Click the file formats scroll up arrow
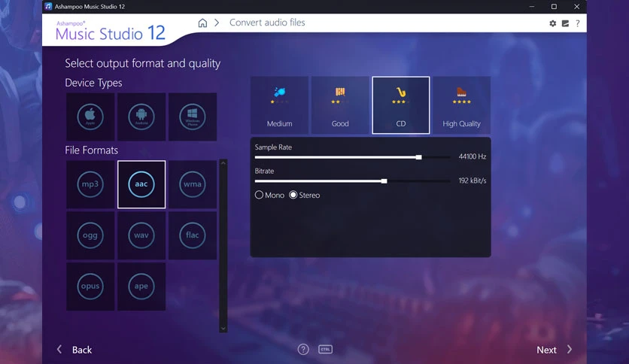Viewport: 629px width, 364px height. (x=223, y=163)
